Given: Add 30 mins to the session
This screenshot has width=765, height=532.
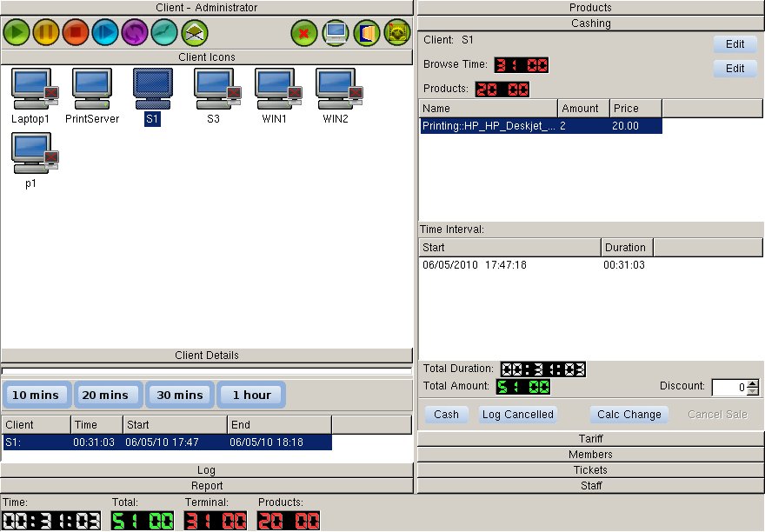Looking at the screenshot, I should (x=179, y=395).
